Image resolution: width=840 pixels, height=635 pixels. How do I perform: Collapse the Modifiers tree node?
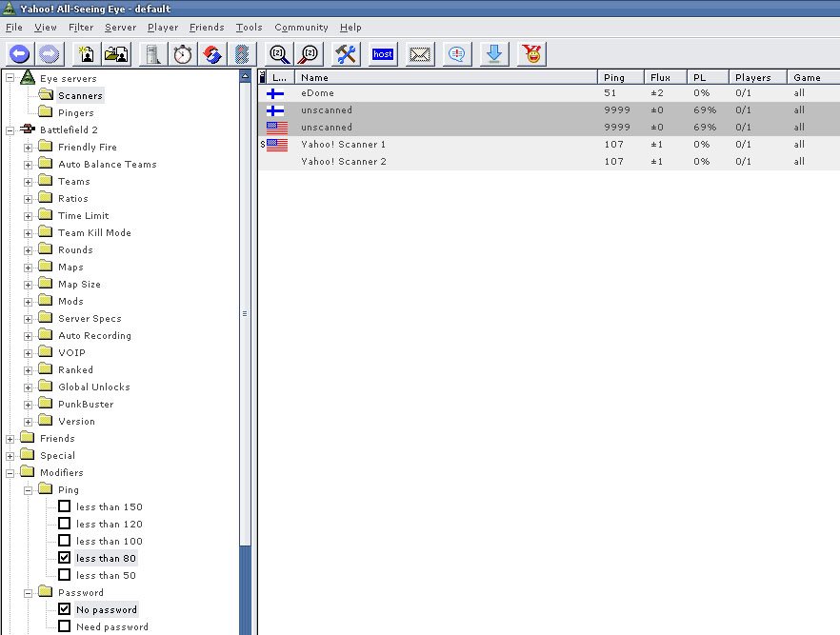pos(10,473)
